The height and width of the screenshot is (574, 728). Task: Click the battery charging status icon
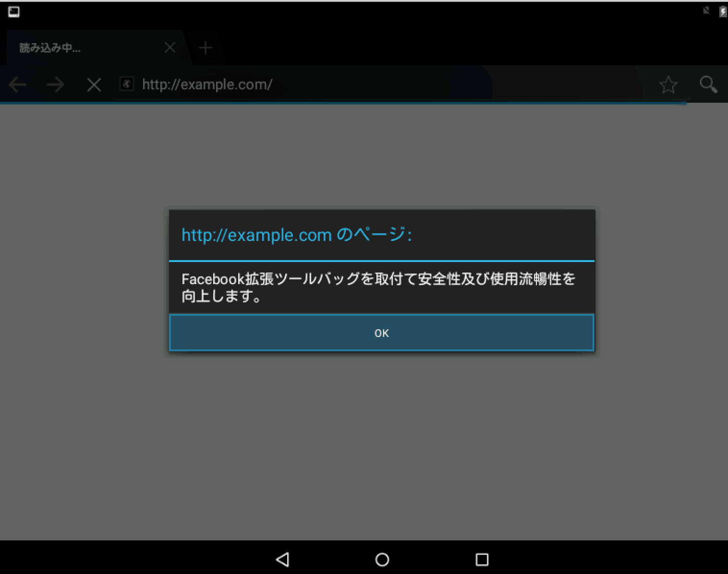tap(723, 12)
